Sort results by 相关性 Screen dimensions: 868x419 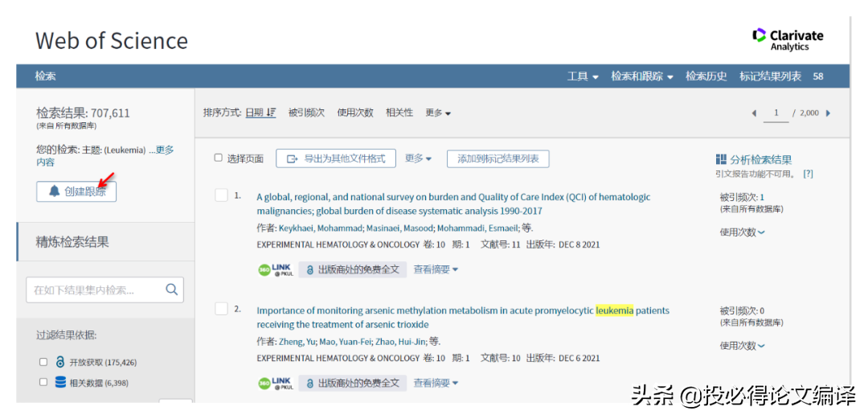tap(399, 113)
